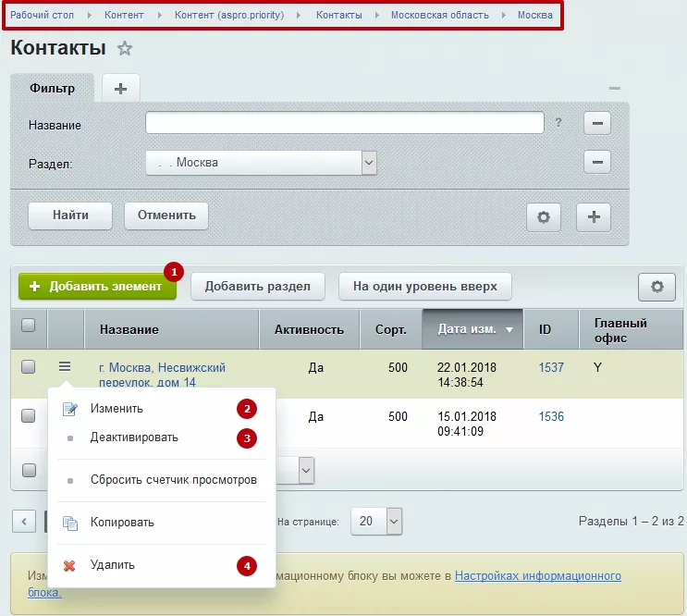Click the Найти button
This screenshot has width=687, height=616.
point(70,216)
